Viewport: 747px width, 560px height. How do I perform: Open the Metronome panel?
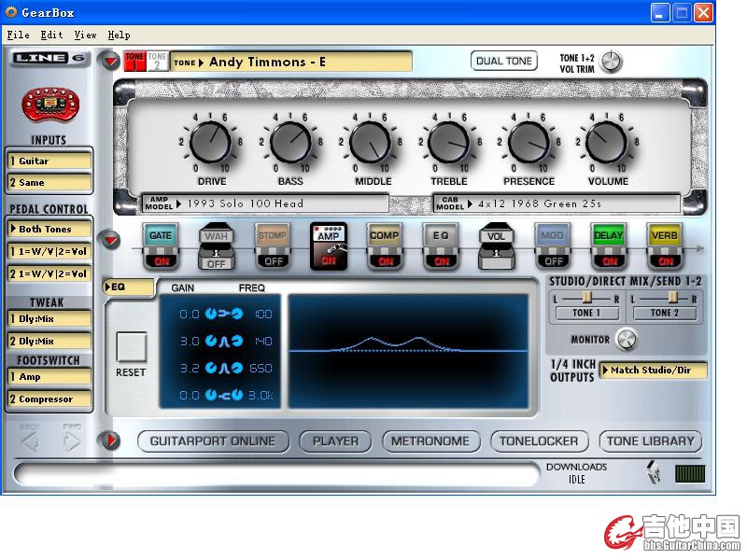[430, 441]
